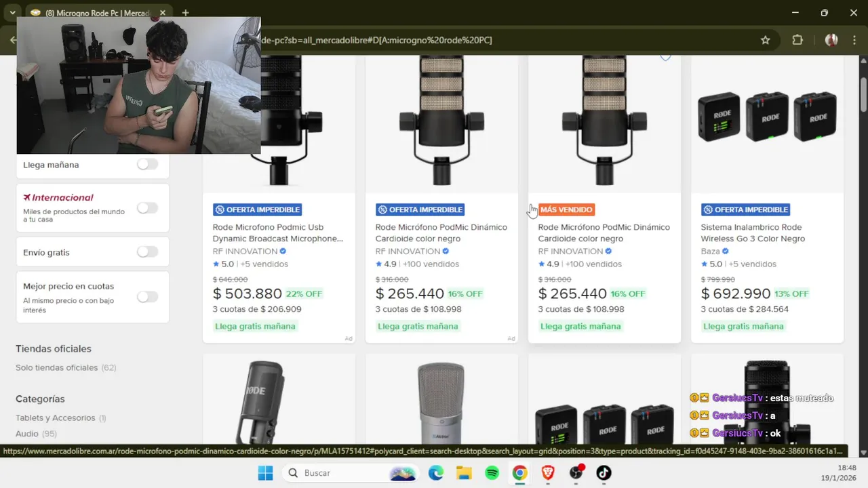Open Sistema Inalambrico Rode Wireless Go 3 title
The height and width of the screenshot is (488, 868).
pos(753,232)
